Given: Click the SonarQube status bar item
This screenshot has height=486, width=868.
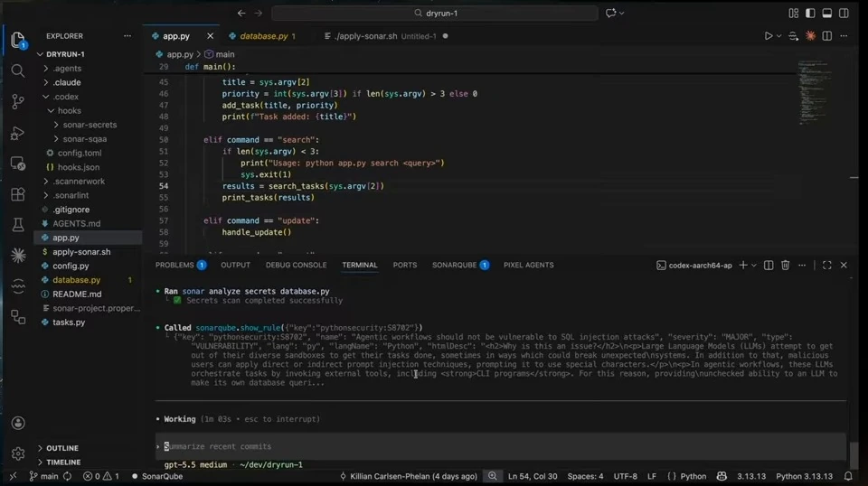Looking at the screenshot, I should (156, 476).
